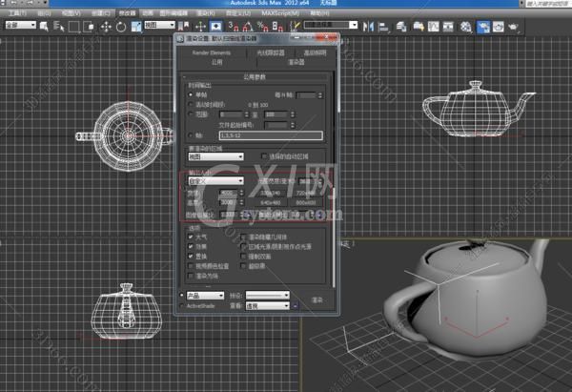
Task: Collapse the 公用参数 (Common Parameters) rollout
Action: tap(255, 77)
